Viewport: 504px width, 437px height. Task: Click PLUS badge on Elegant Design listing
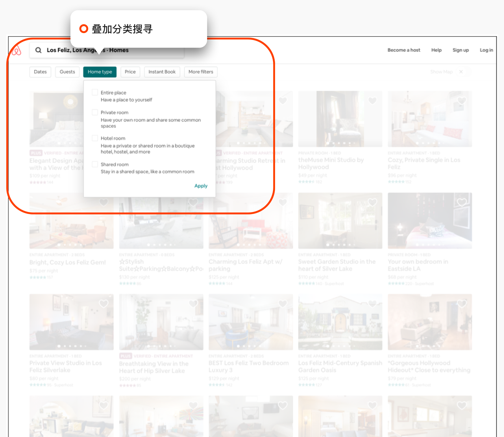click(36, 153)
